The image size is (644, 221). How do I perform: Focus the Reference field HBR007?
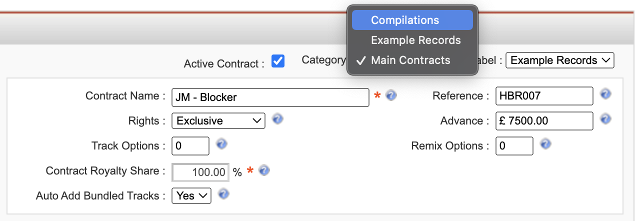[x=544, y=96]
